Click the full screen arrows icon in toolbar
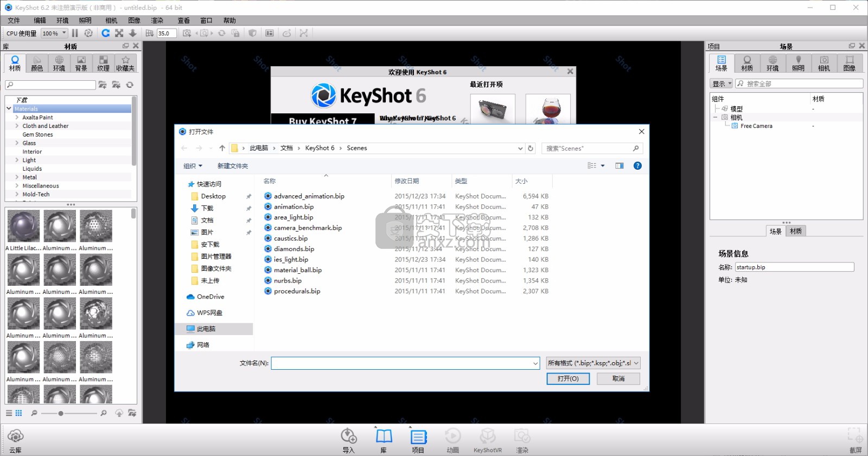The width and height of the screenshot is (868, 456). pos(119,33)
